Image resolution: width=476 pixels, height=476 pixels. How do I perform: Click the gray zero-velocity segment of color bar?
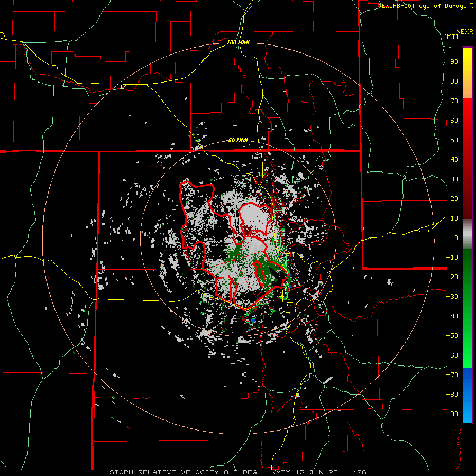[x=467, y=235]
